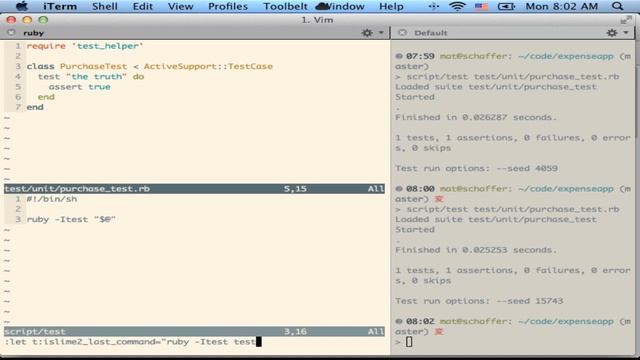This screenshot has width=640, height=360.
Task: Open the View menu
Action: (x=180, y=7)
